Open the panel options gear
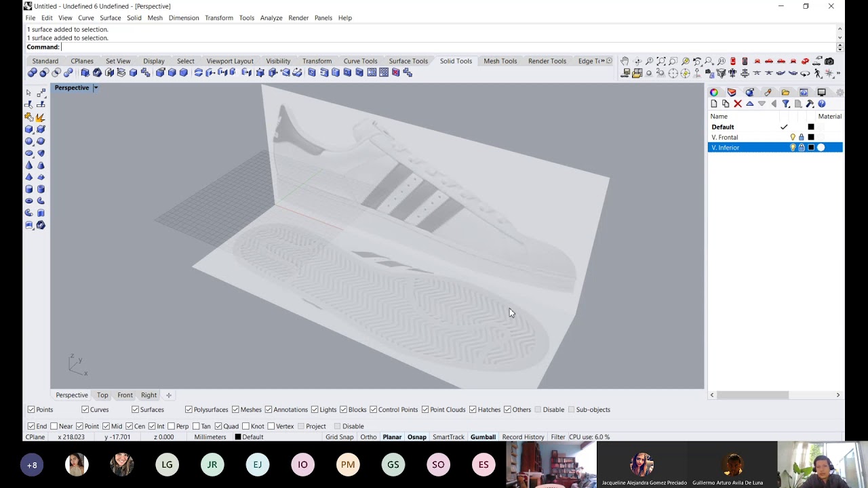 point(840,92)
